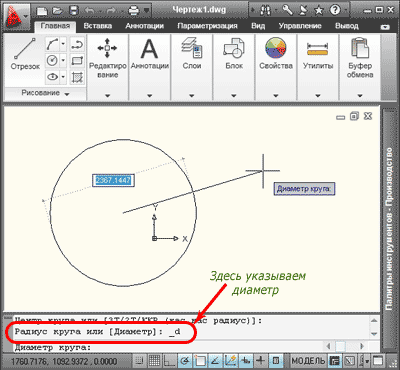Click the diameter value input field 2367.1447
Image resolution: width=400 pixels, height=370 pixels.
tap(113, 180)
